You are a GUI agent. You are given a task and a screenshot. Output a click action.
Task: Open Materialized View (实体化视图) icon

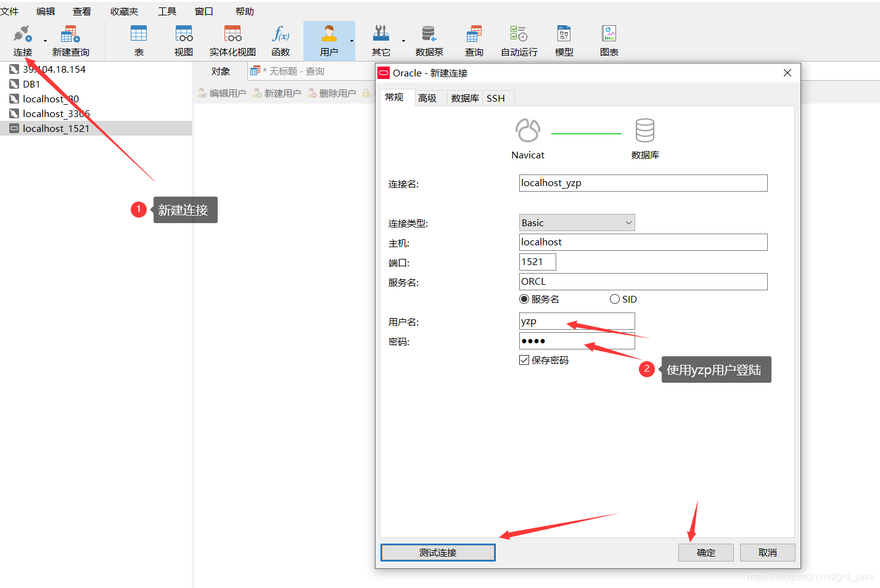(232, 41)
